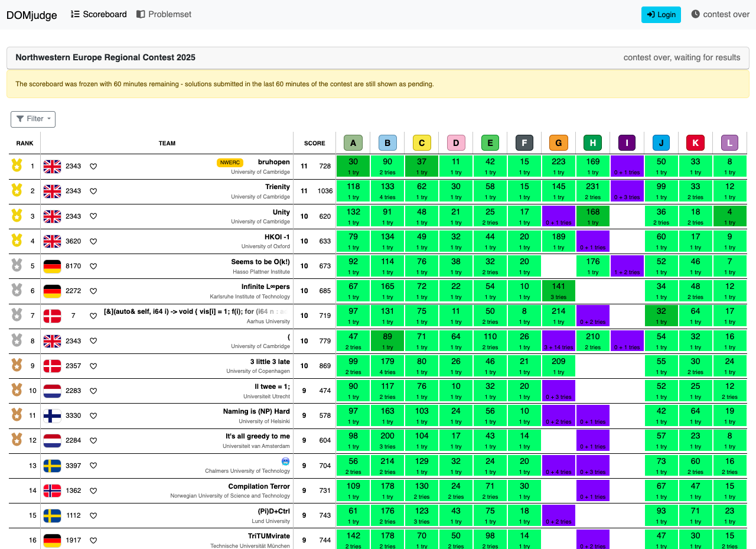Image resolution: width=756 pixels, height=549 pixels.
Task: Open problem C yellow badge
Action: (x=422, y=142)
